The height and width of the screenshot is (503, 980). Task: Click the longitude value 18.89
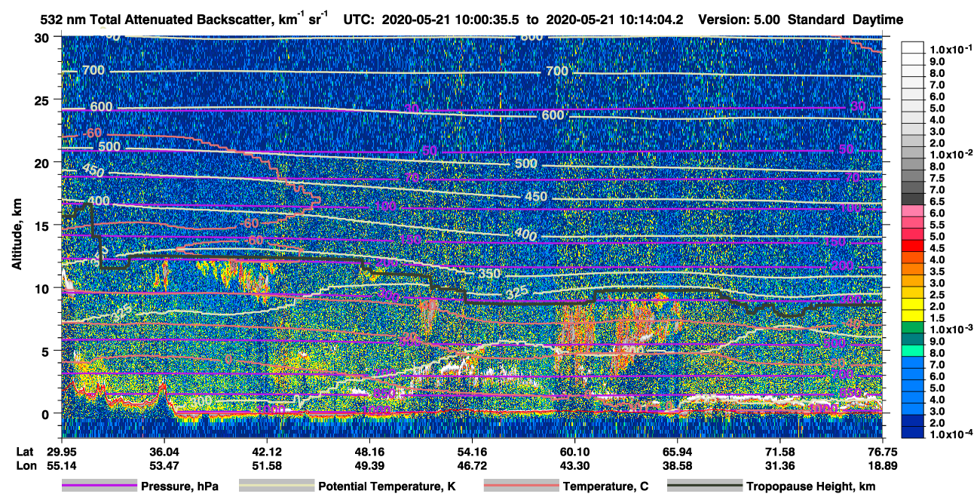(x=882, y=465)
